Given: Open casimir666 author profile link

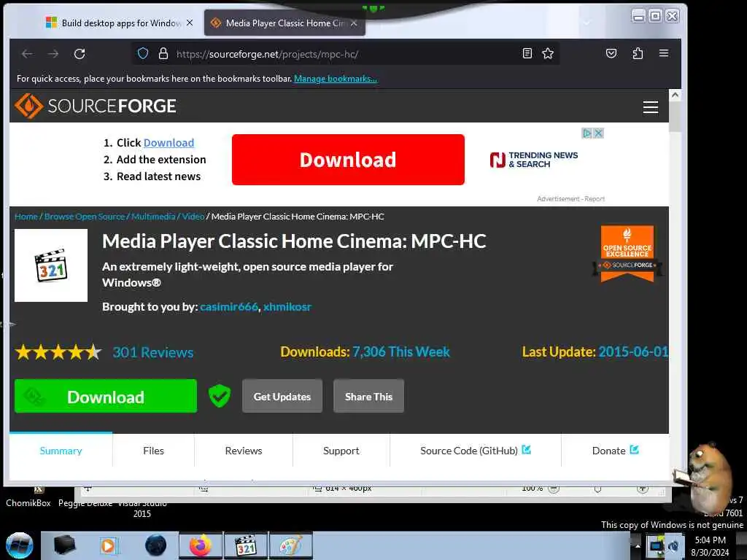Looking at the screenshot, I should tap(229, 307).
